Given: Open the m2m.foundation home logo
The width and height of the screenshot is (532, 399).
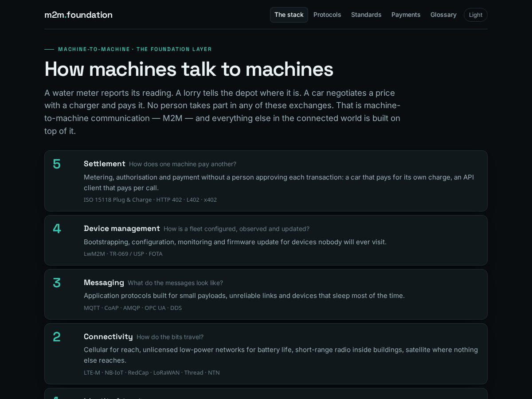Looking at the screenshot, I should coord(78,15).
